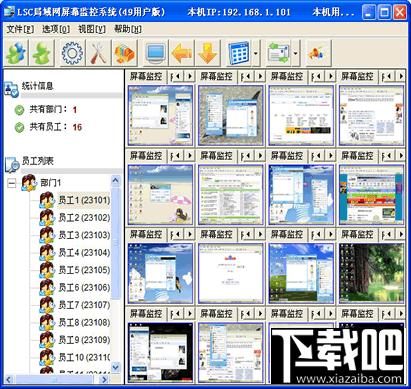Open the 帮助[H] menu

pyautogui.click(x=128, y=29)
